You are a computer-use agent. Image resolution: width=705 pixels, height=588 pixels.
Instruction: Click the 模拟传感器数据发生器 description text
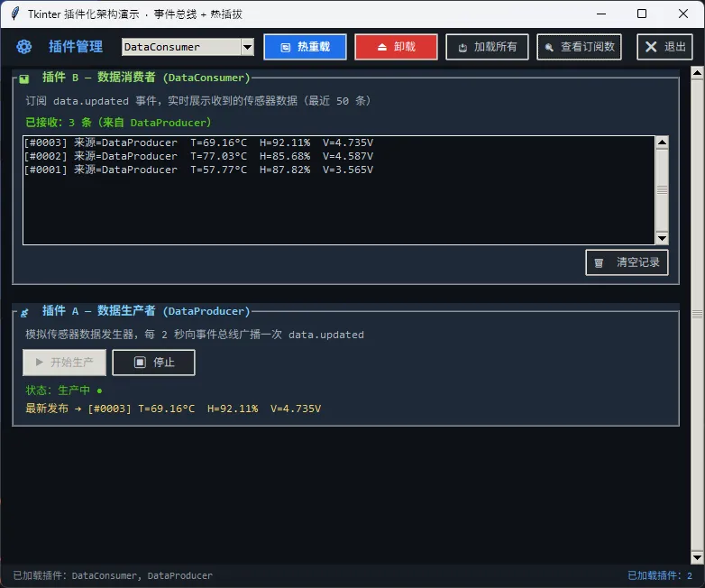point(195,335)
